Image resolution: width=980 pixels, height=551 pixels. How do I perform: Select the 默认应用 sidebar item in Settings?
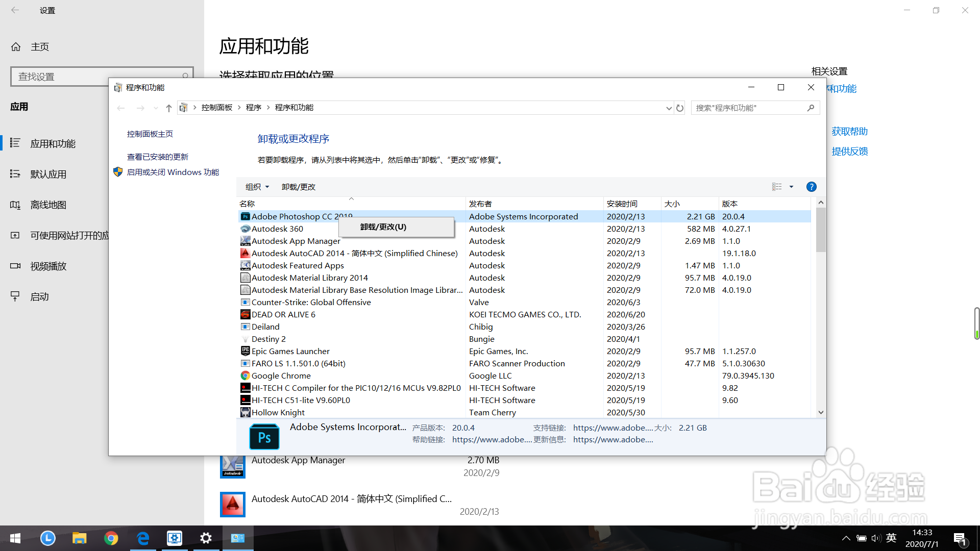click(x=48, y=174)
